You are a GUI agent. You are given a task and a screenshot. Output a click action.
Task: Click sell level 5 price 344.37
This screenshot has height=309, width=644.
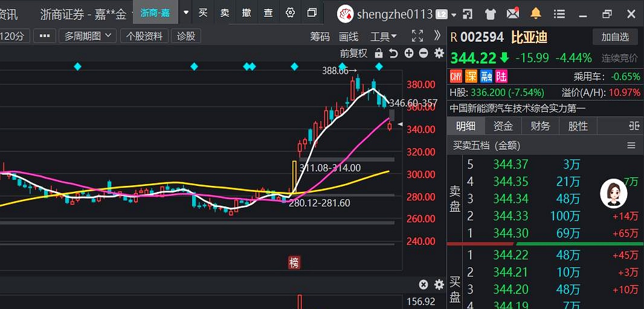pyautogui.click(x=510, y=165)
